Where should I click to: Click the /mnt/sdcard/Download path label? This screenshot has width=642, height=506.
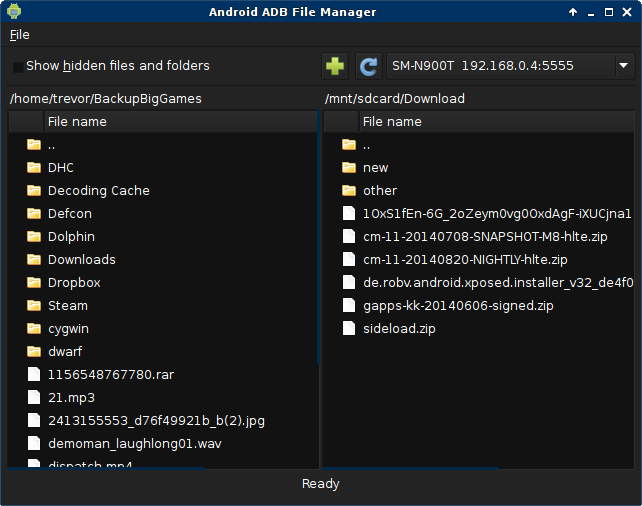click(395, 99)
